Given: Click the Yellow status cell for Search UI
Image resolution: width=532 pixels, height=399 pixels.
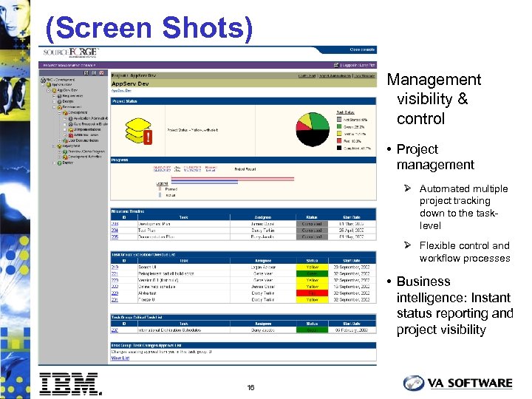Looking at the screenshot, I should [x=312, y=267].
